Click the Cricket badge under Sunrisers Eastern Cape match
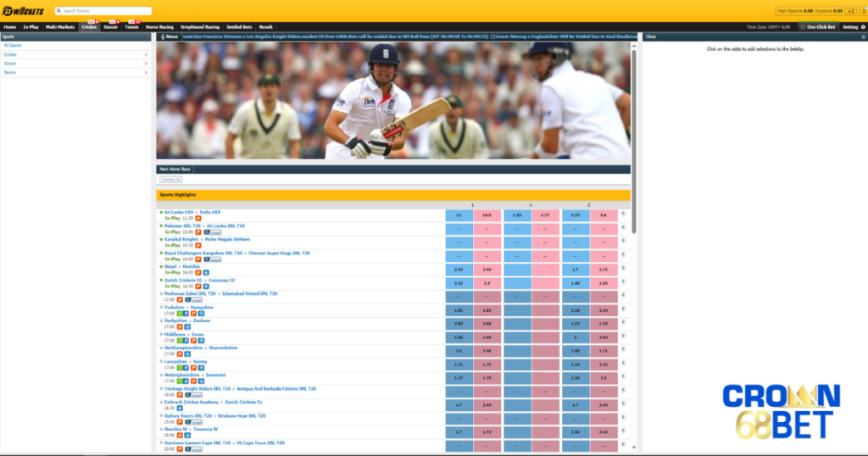 [x=194, y=449]
